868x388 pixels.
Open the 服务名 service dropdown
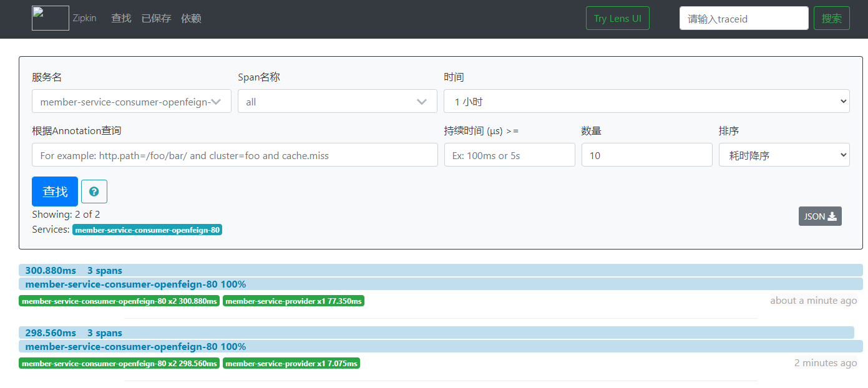(132, 101)
